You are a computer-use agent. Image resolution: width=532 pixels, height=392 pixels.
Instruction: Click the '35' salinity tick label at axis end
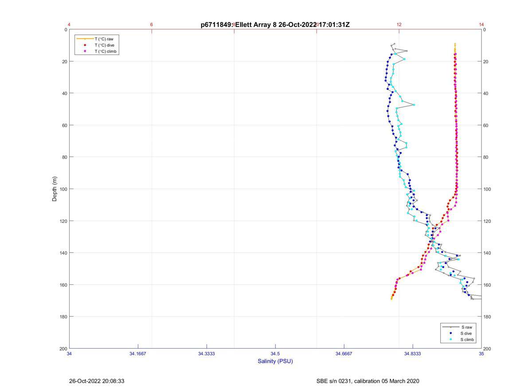coord(481,354)
